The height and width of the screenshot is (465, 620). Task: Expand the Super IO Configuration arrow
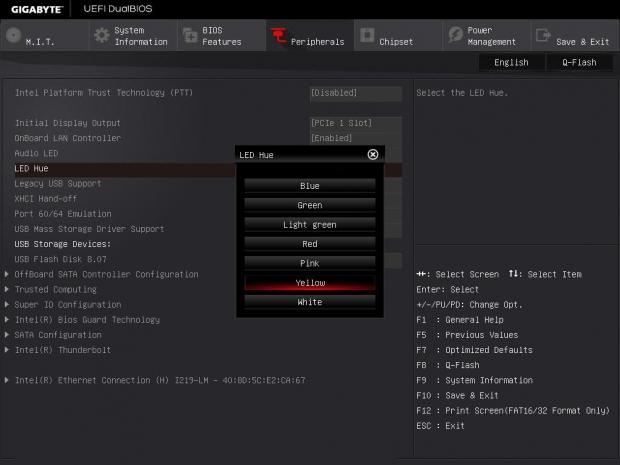pos(7,304)
